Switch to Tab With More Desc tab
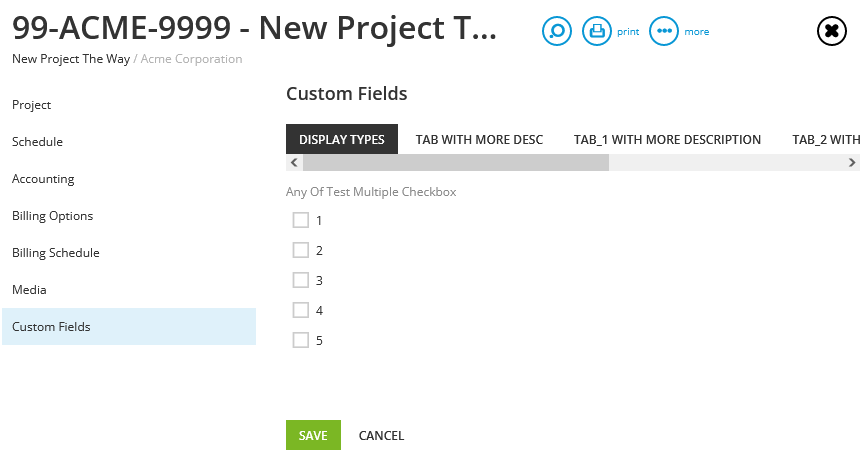 (x=479, y=140)
